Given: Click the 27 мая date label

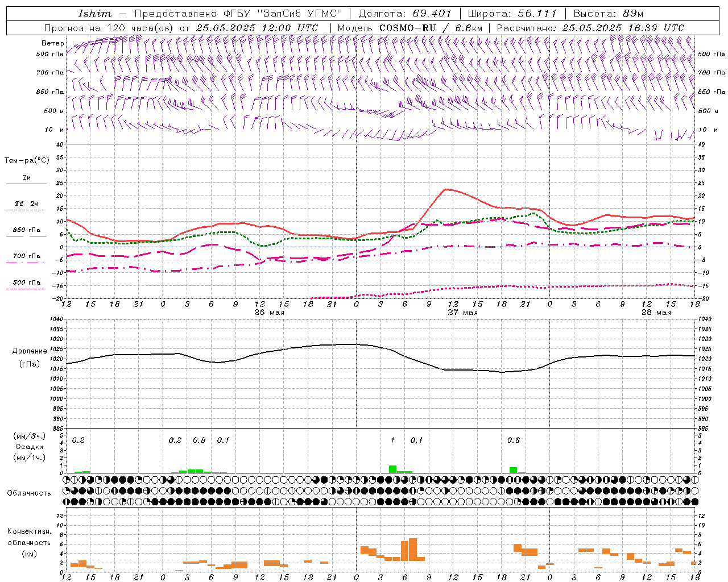Looking at the screenshot, I should coord(462,313).
